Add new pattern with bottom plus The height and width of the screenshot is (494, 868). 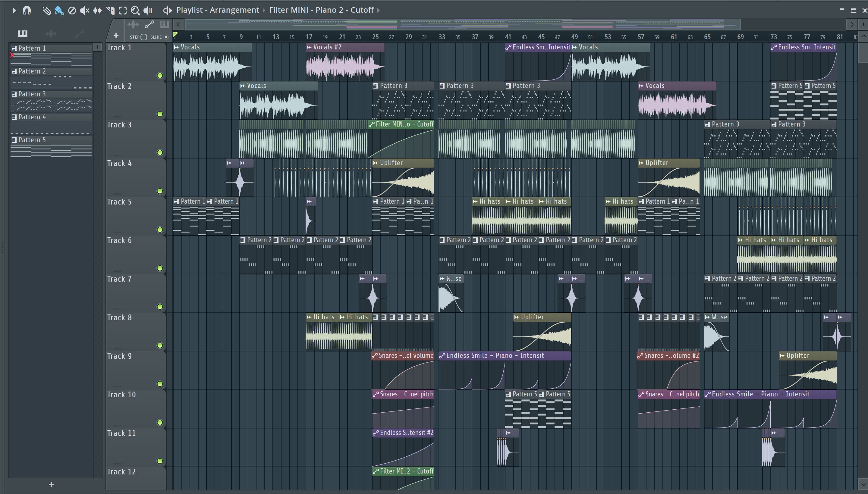(51, 484)
